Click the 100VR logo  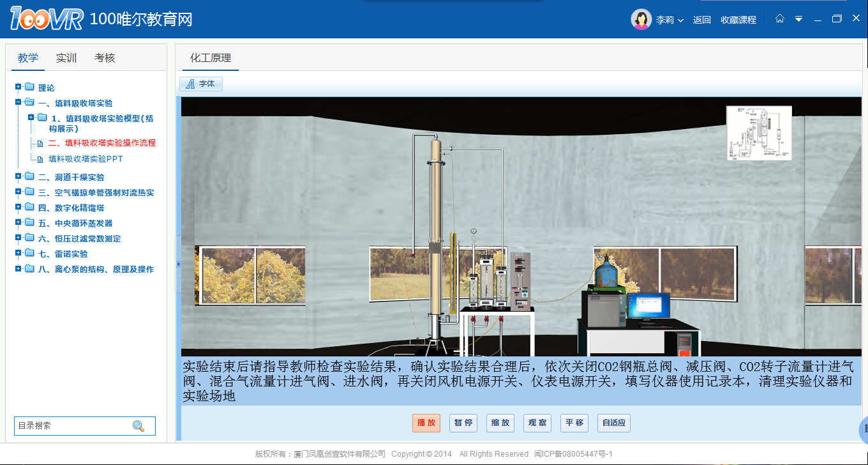(x=47, y=19)
